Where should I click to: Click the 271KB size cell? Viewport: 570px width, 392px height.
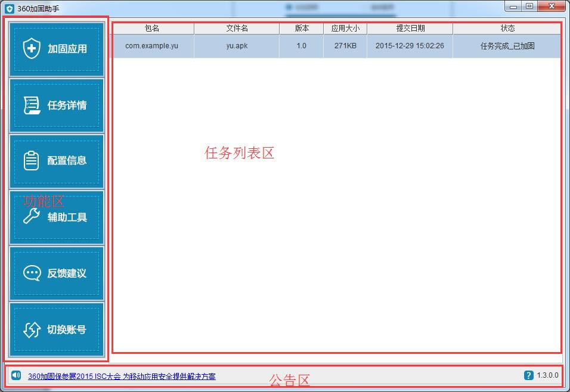pos(345,46)
